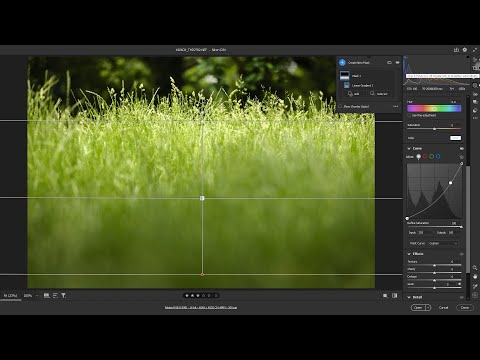Open workflow options link below the image
Image resolution: width=480 pixels, height=360 pixels.
pyautogui.click(x=201, y=307)
